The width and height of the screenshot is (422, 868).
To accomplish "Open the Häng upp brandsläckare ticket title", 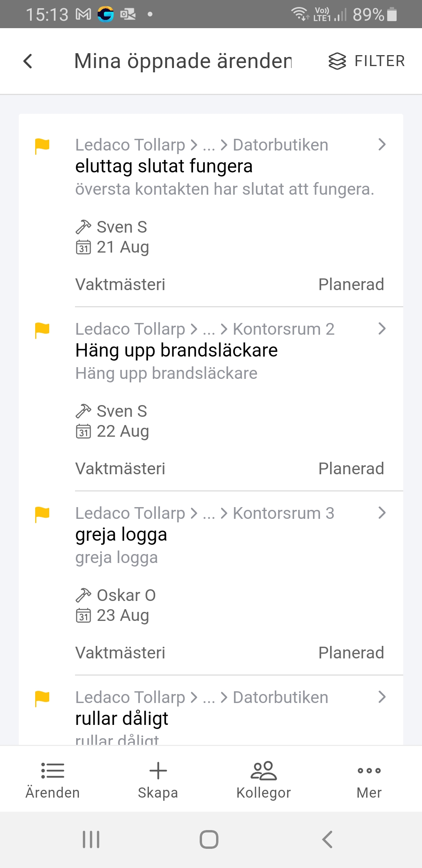I will (177, 350).
